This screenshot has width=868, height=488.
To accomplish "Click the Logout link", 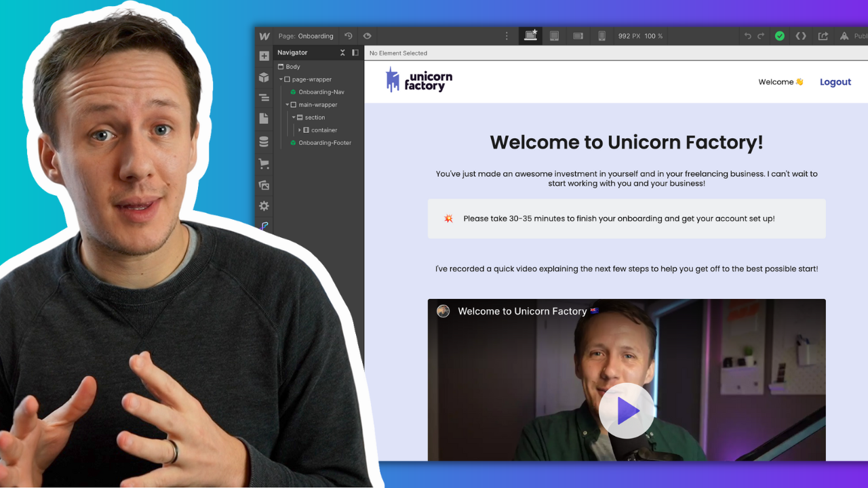I will pos(835,82).
